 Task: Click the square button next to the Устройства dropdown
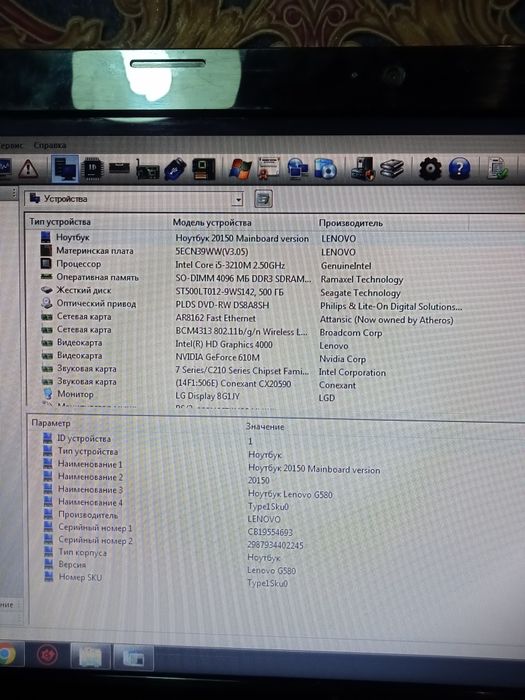coord(263,199)
